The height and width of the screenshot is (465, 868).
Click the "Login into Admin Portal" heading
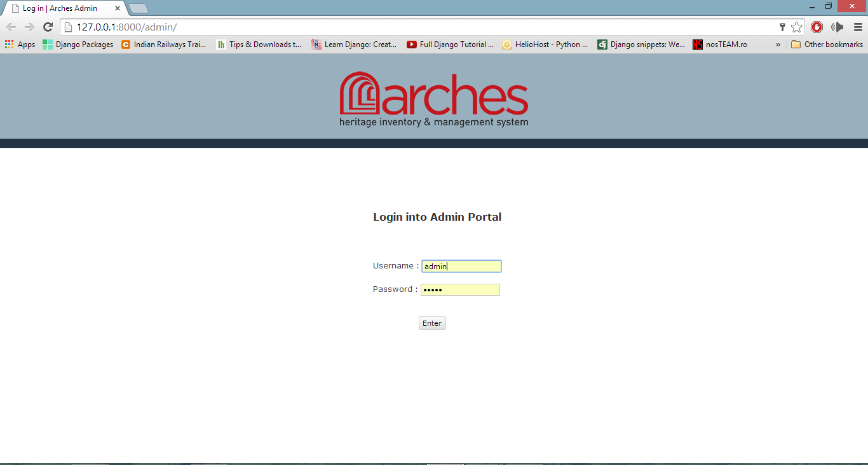point(437,217)
